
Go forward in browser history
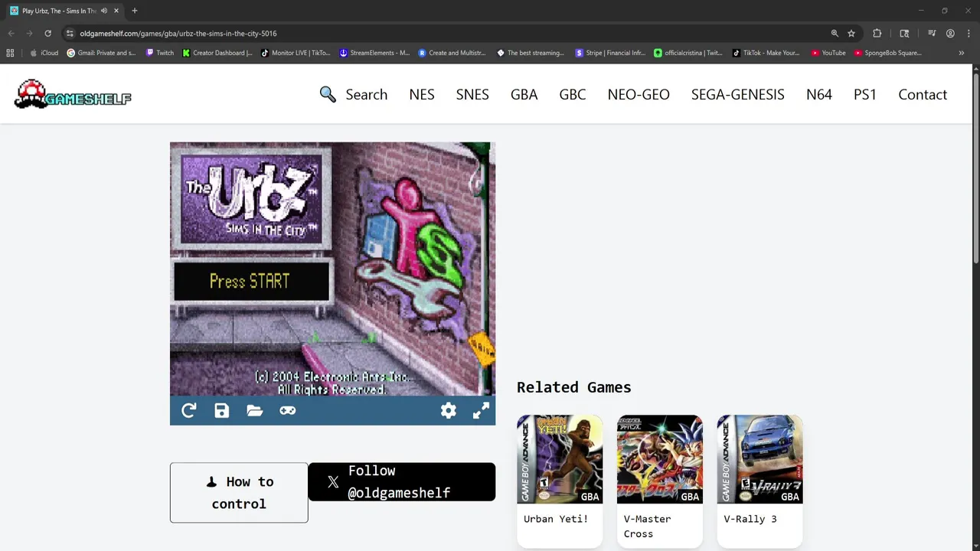[x=29, y=34]
